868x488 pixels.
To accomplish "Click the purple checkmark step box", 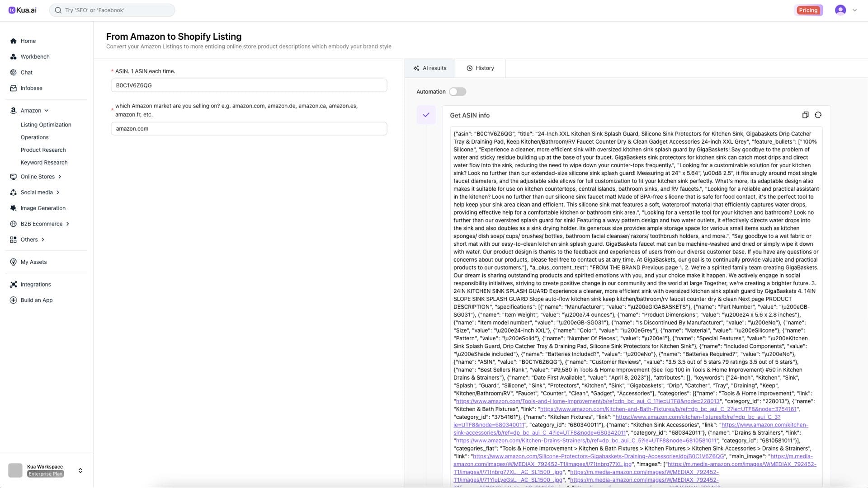I will (426, 115).
